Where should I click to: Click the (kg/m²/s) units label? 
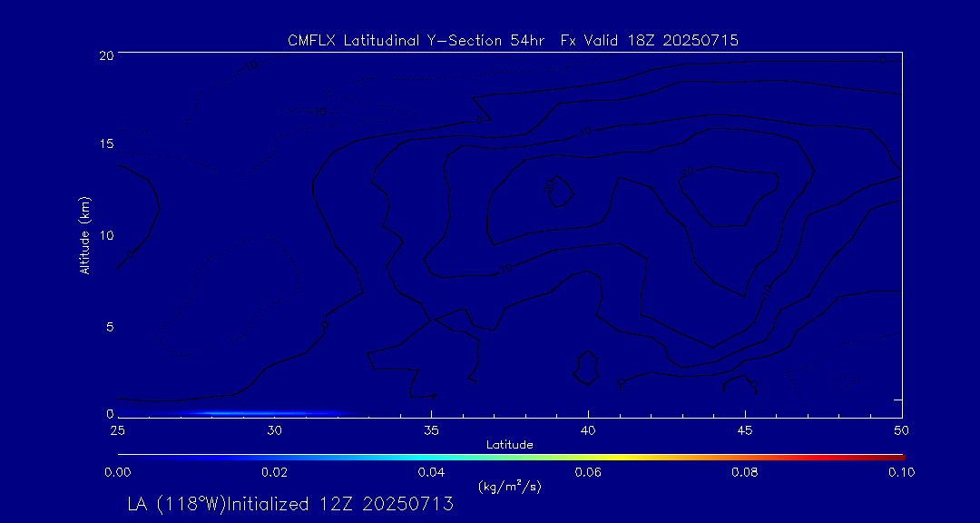click(509, 487)
